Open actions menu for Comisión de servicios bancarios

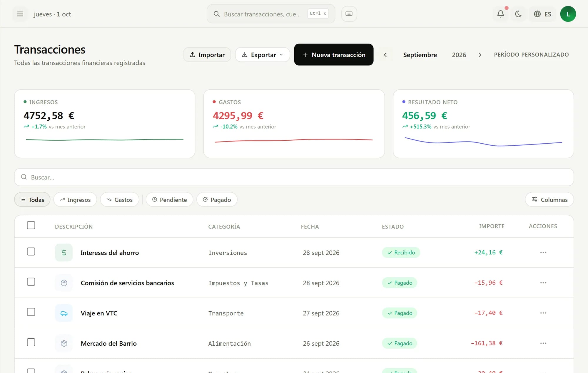point(543,283)
